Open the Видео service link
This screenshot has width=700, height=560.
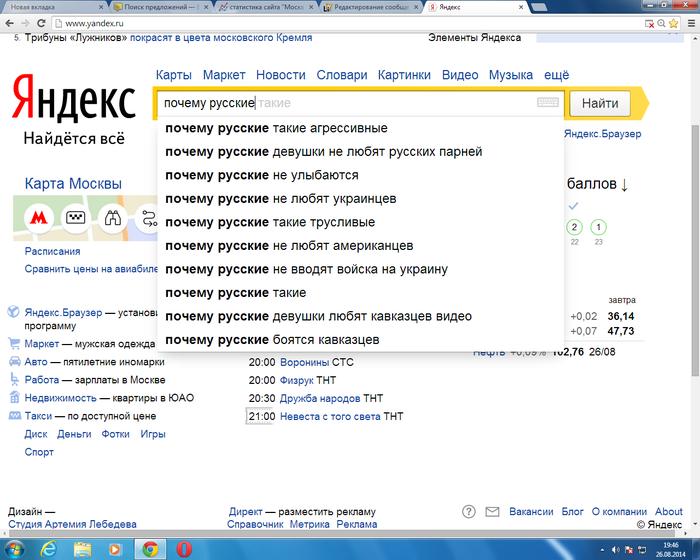point(460,75)
